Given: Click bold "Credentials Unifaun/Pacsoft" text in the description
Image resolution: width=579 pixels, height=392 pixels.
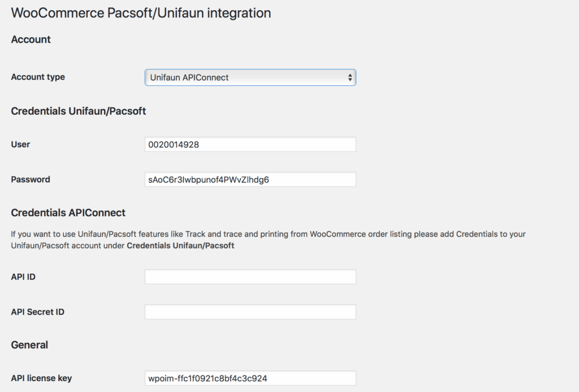Looking at the screenshot, I should tap(180, 245).
